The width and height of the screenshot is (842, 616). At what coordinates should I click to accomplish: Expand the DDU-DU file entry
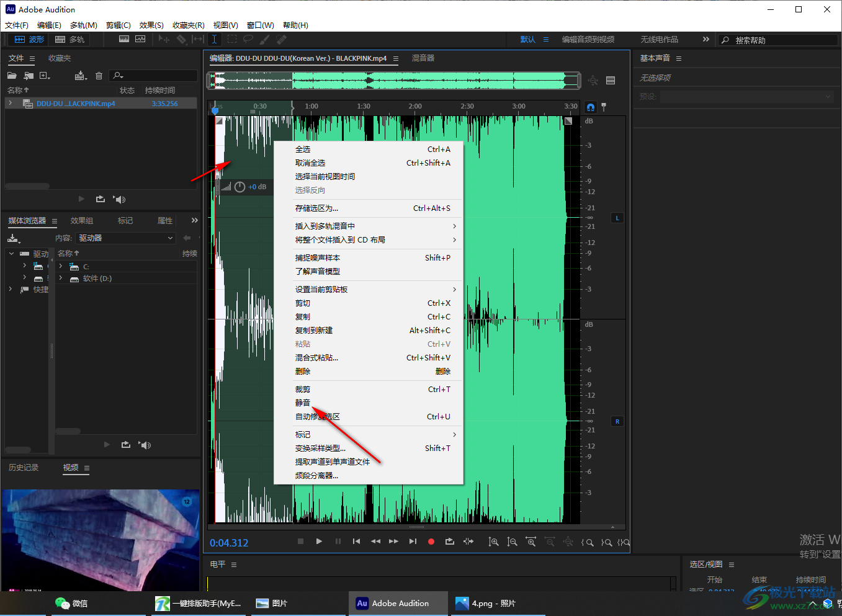[11, 104]
